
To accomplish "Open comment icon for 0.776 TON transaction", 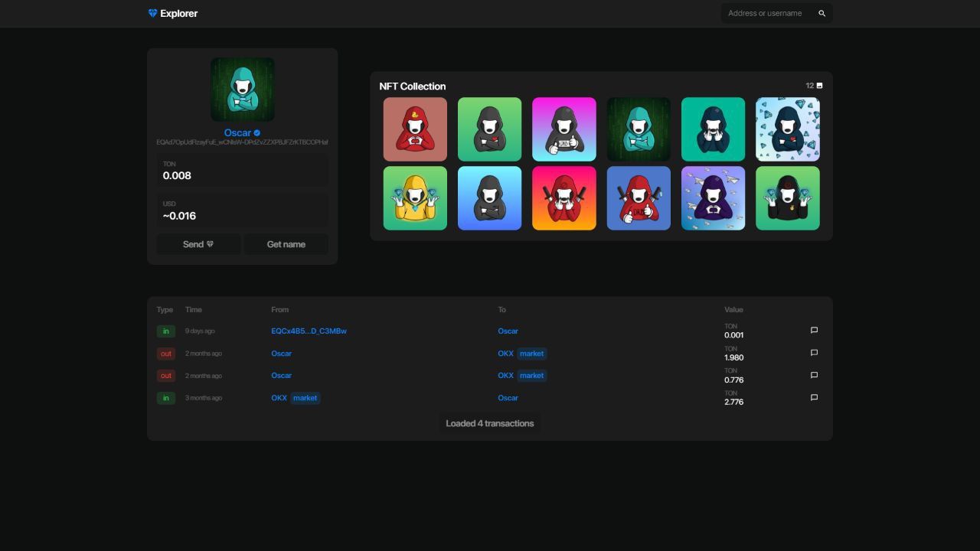I will [x=814, y=375].
